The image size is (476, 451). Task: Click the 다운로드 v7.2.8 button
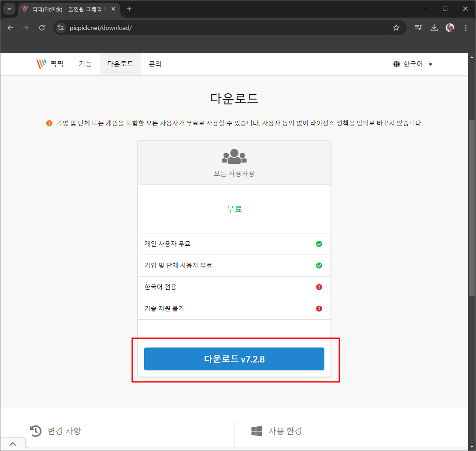tap(234, 359)
